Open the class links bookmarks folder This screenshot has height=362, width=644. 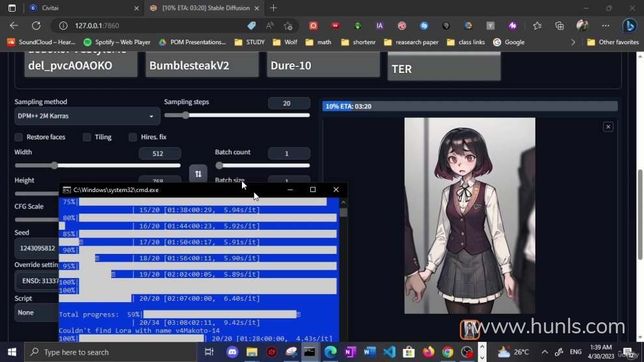click(x=466, y=42)
